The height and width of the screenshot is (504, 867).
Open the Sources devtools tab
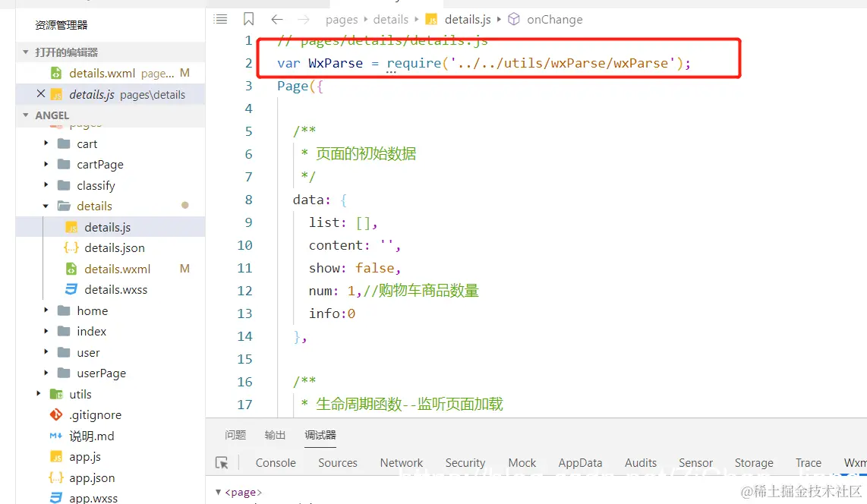(x=337, y=462)
